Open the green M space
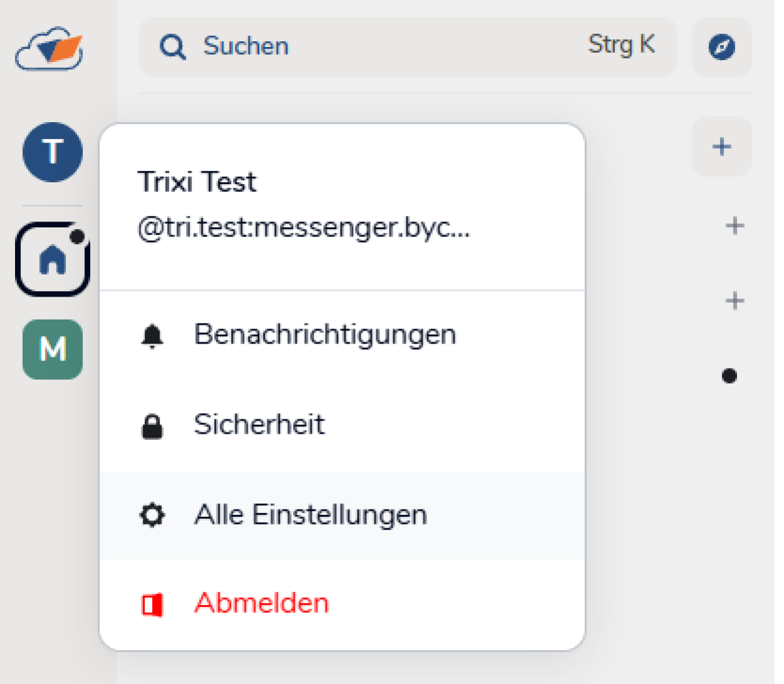Image resolution: width=784 pixels, height=684 pixels. click(x=52, y=350)
